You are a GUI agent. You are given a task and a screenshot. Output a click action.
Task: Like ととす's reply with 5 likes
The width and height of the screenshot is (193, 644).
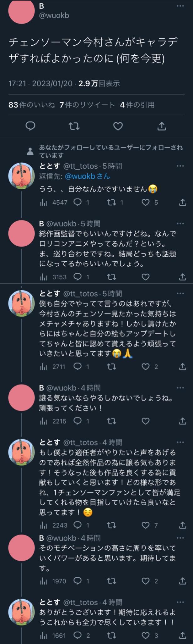point(150,203)
